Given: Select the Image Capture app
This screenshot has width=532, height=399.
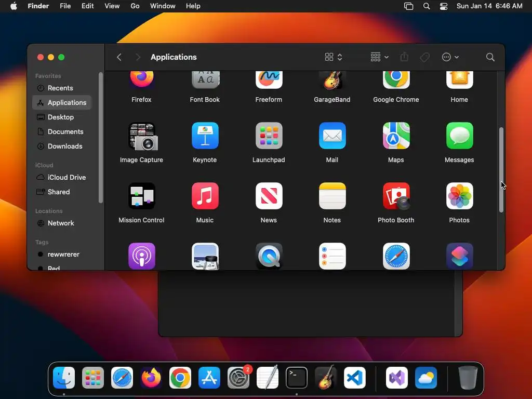Looking at the screenshot, I should coord(142,137).
